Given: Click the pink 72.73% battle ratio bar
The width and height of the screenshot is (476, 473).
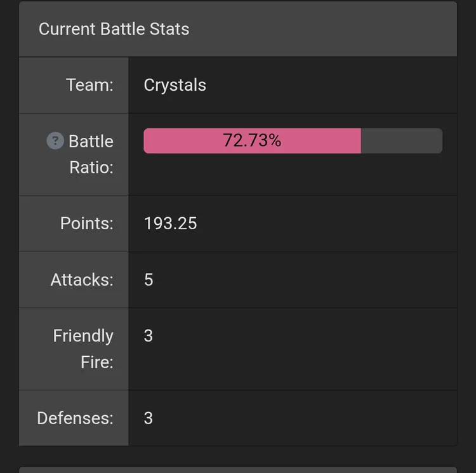Looking at the screenshot, I should point(252,141).
